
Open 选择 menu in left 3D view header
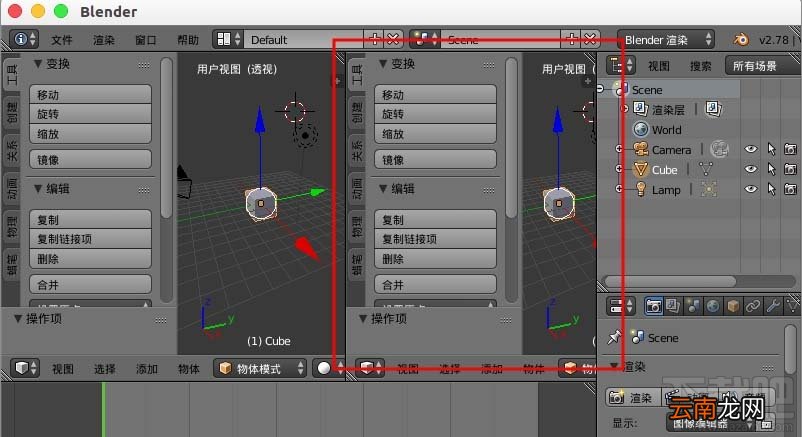105,369
